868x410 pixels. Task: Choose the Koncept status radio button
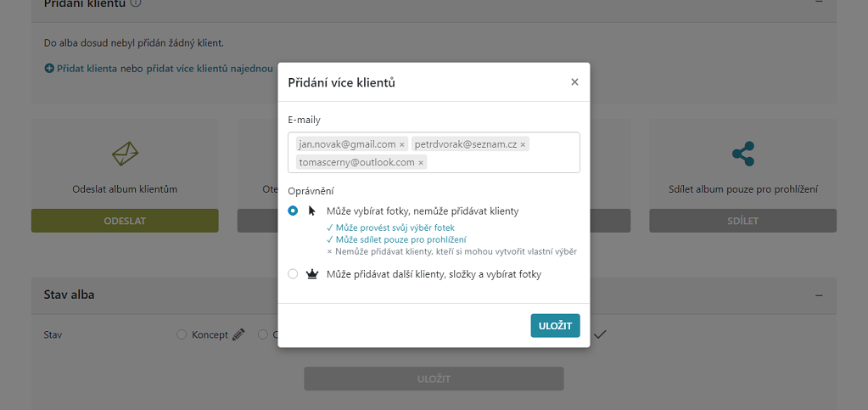pyautogui.click(x=181, y=334)
